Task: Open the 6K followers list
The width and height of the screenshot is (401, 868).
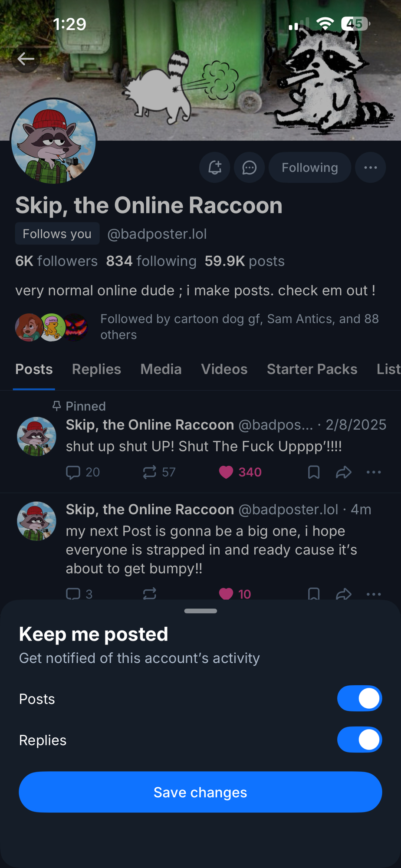Action: (x=56, y=261)
